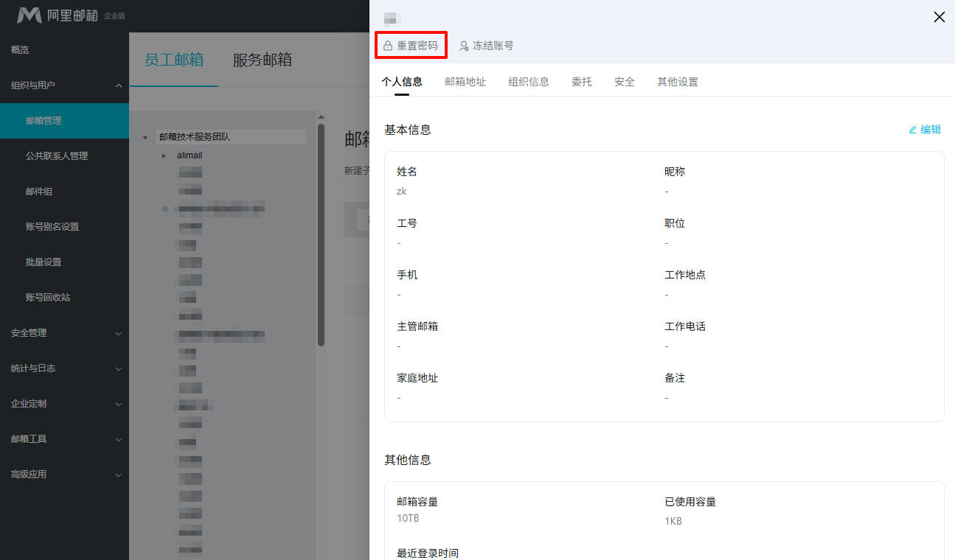Click the Alimail logo icon

click(x=29, y=15)
